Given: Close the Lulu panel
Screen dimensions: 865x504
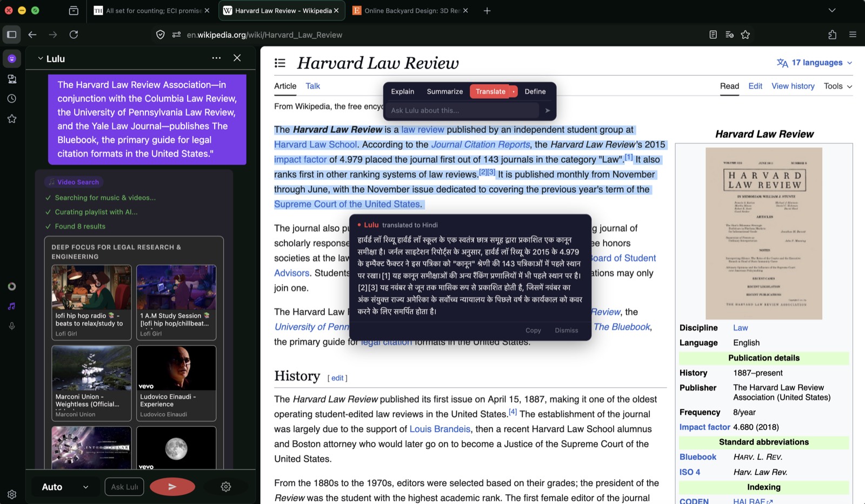Looking at the screenshot, I should tap(237, 58).
